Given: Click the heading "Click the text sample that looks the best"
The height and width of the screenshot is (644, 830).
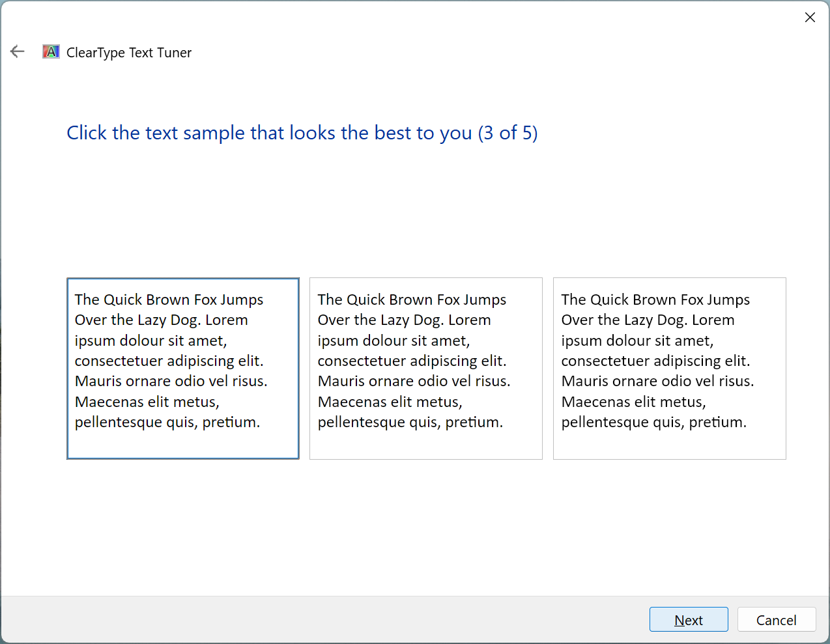Looking at the screenshot, I should (269, 133).
